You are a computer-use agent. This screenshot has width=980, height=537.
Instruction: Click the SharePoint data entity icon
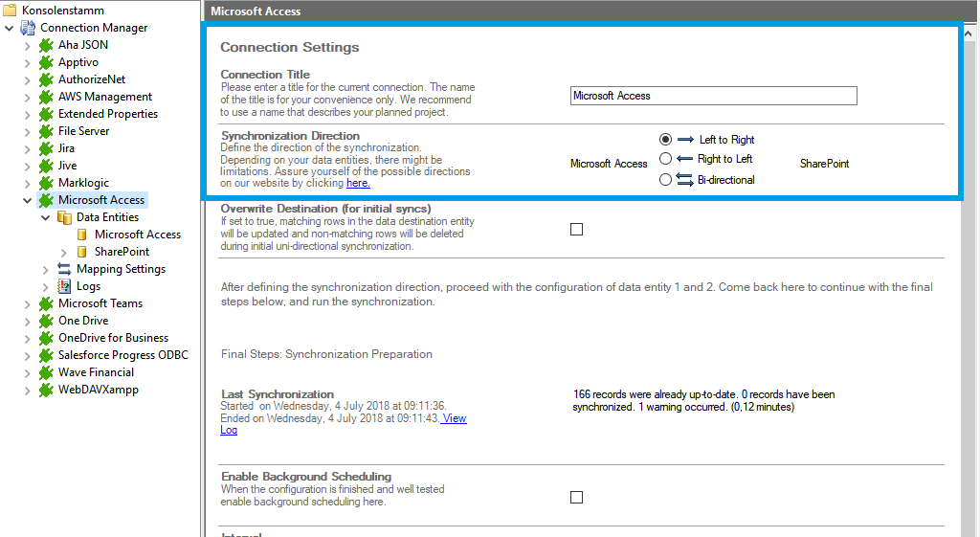point(82,252)
